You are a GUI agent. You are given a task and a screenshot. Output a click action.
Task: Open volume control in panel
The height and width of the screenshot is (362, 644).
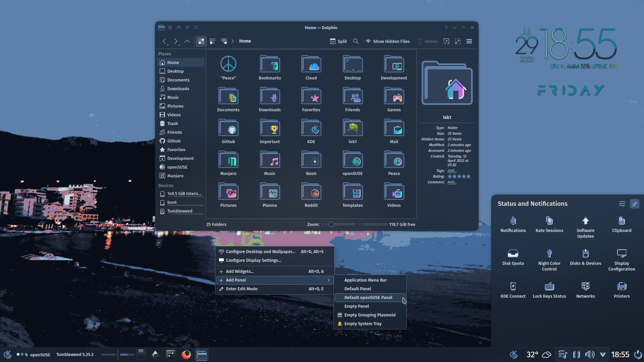(x=589, y=355)
